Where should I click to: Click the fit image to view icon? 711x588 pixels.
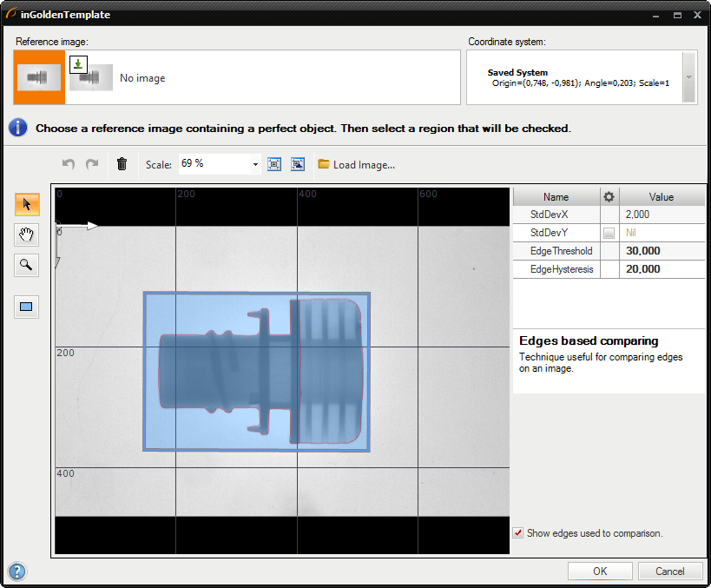coord(274,164)
